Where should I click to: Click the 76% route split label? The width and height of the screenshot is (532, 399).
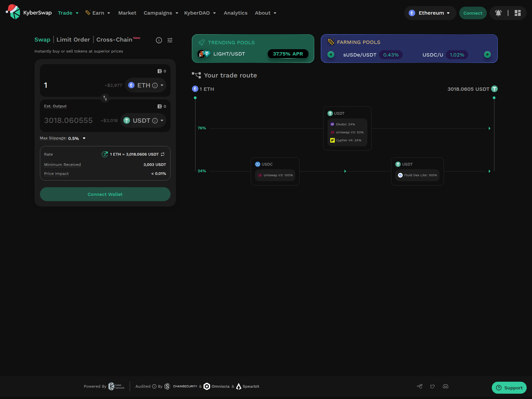coord(202,128)
